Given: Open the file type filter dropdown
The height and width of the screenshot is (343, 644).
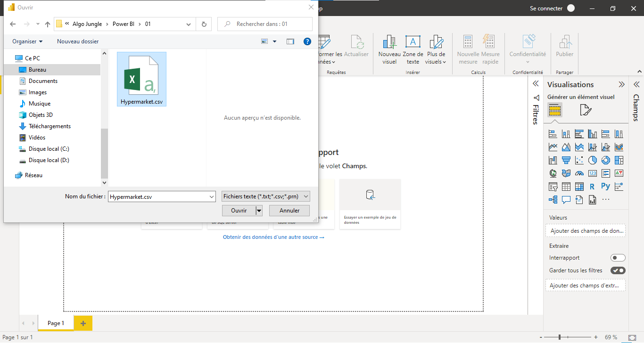Looking at the screenshot, I should click(266, 196).
